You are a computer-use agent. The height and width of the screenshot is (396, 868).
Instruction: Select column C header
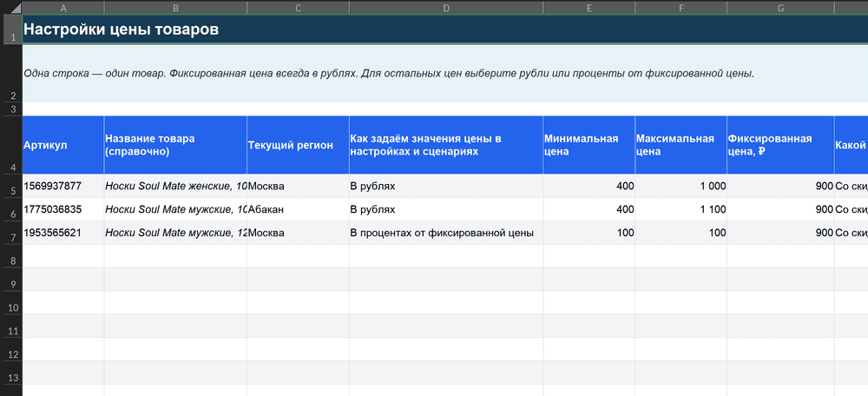pos(298,8)
